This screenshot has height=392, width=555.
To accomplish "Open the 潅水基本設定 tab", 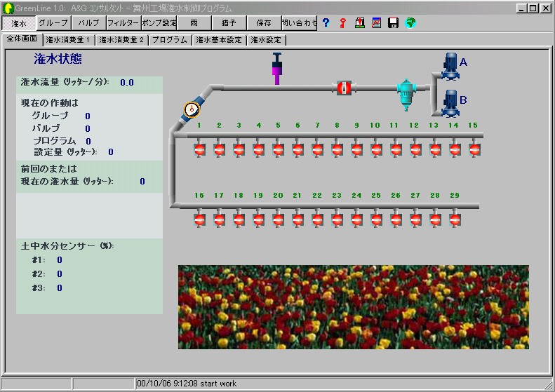I will point(218,40).
